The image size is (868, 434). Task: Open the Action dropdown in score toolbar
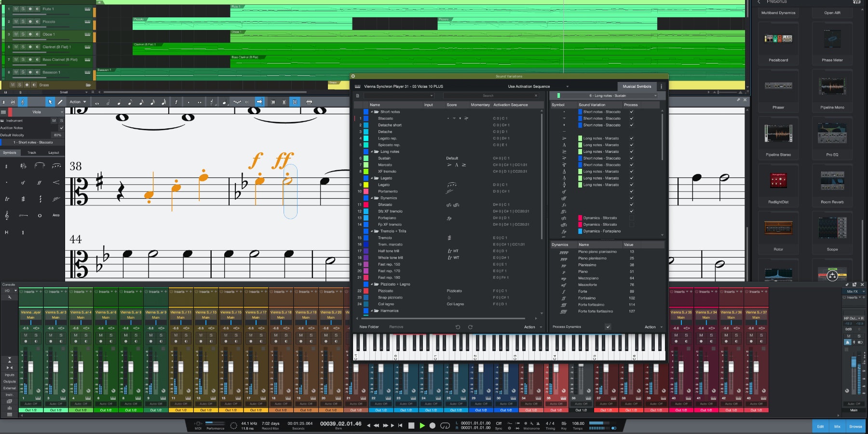[78, 102]
